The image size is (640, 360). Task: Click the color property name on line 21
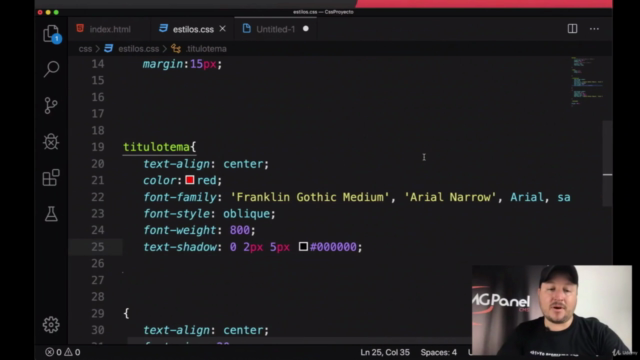pos(160,180)
